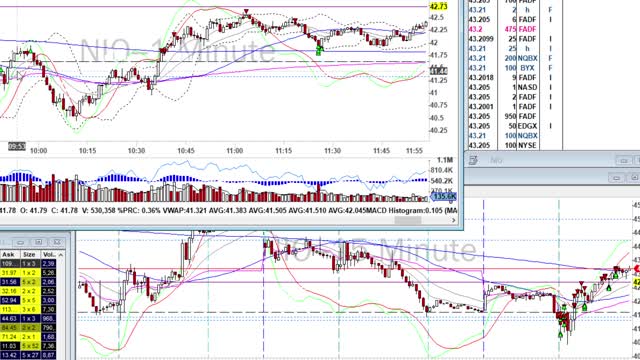Minimize the NIO titled window
The width and height of the screenshot is (640, 360).
[x=623, y=160]
